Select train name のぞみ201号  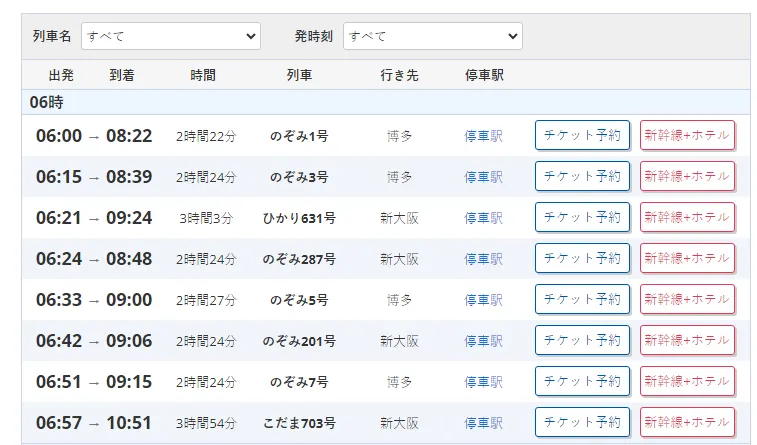pos(299,341)
